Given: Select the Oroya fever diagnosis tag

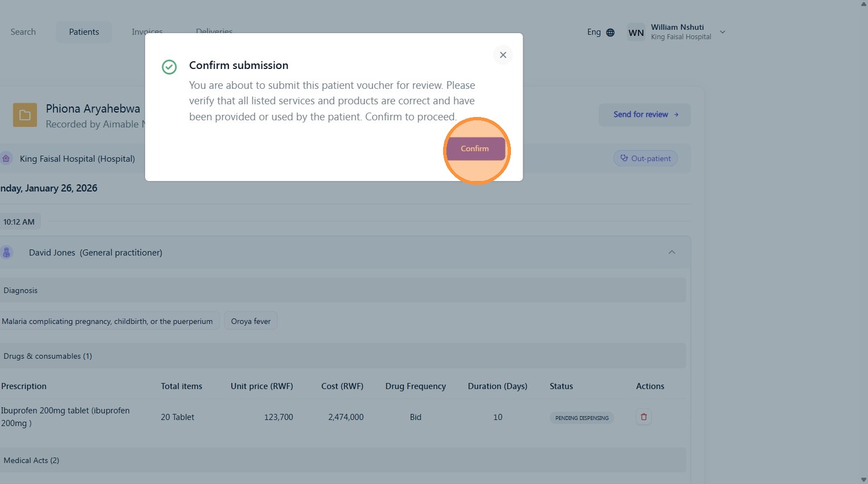Looking at the screenshot, I should point(251,321).
